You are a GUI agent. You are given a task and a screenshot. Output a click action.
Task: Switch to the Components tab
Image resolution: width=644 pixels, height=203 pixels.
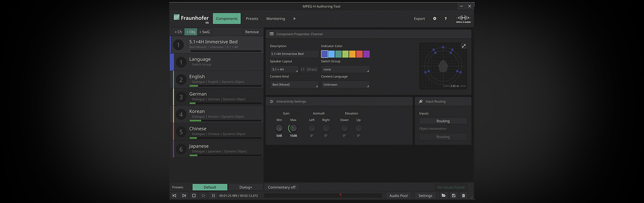[x=227, y=19]
